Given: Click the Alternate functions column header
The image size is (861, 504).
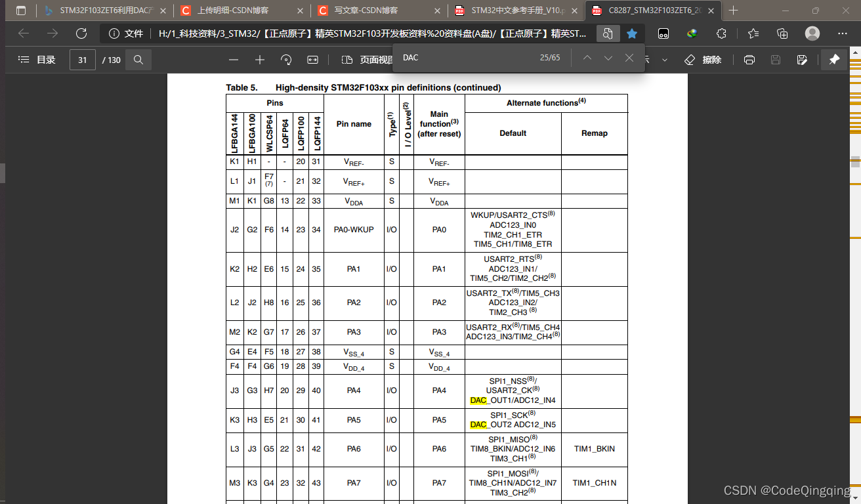Looking at the screenshot, I should coord(546,103).
